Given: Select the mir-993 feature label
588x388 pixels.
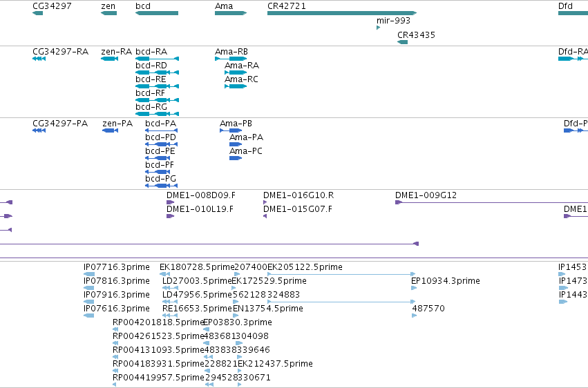Looking at the screenshot, I should click(393, 21).
